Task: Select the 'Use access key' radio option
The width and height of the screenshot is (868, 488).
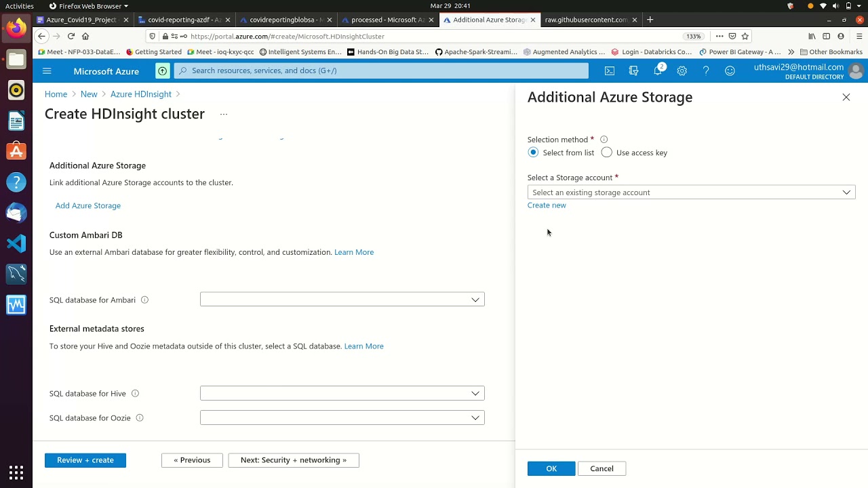Action: tap(606, 152)
